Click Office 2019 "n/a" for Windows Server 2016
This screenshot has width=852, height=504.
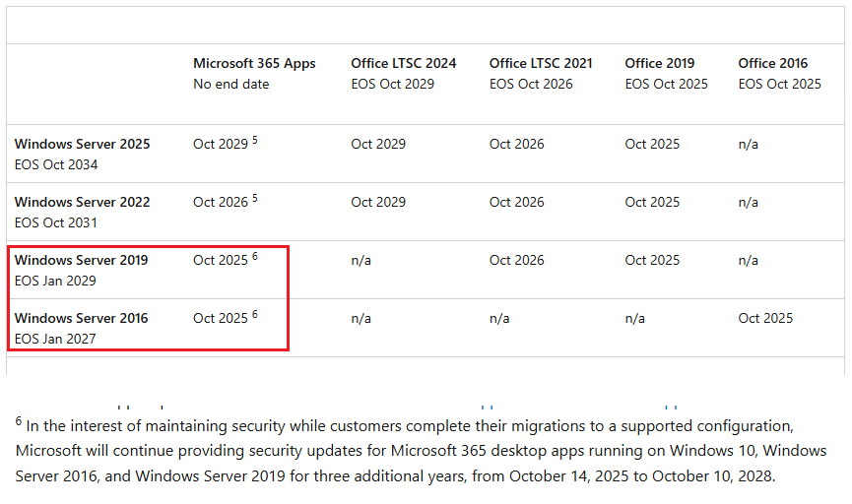(634, 319)
